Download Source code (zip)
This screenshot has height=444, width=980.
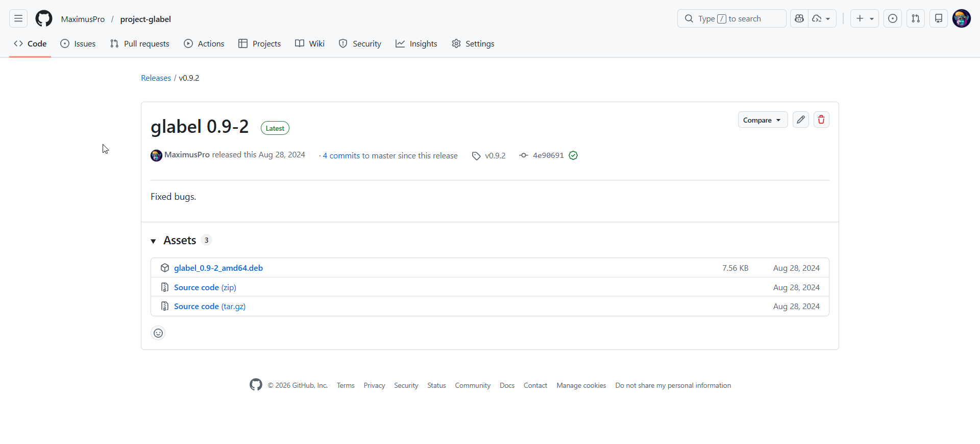(205, 287)
